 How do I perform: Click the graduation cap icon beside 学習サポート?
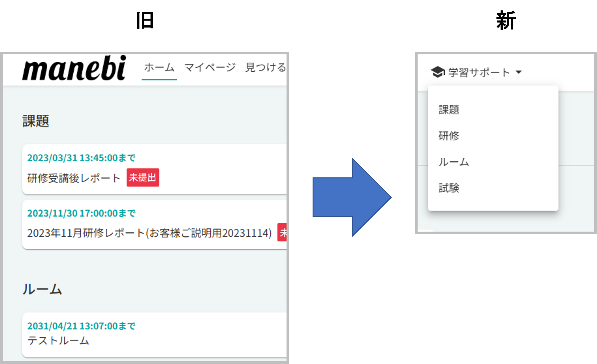437,72
